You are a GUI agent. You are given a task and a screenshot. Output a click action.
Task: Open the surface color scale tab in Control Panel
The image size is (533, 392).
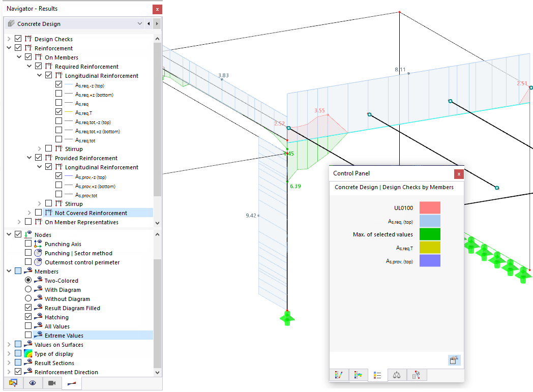click(358, 375)
